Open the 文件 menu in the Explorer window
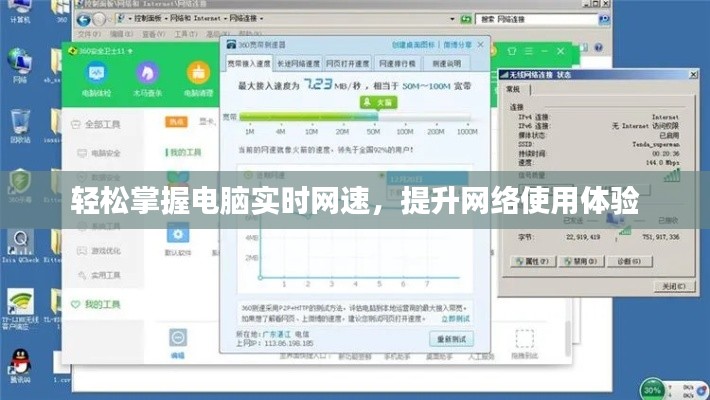 89,34
